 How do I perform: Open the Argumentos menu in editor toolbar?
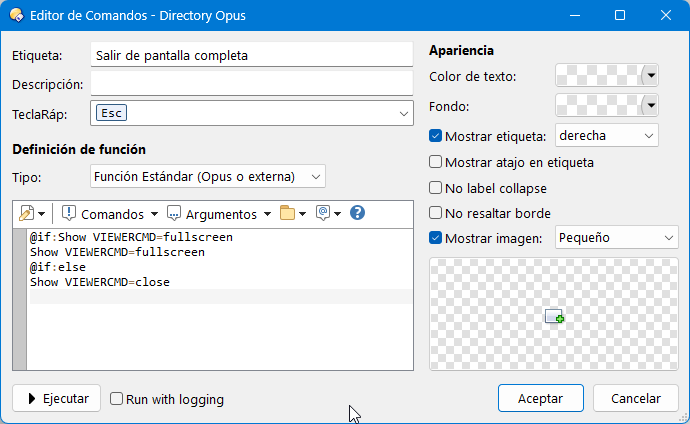point(219,214)
